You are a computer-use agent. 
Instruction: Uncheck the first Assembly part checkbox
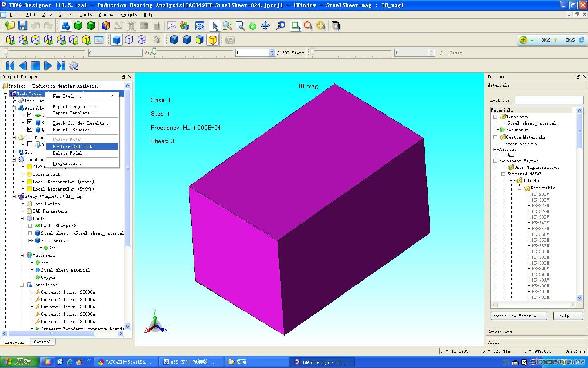30,114
